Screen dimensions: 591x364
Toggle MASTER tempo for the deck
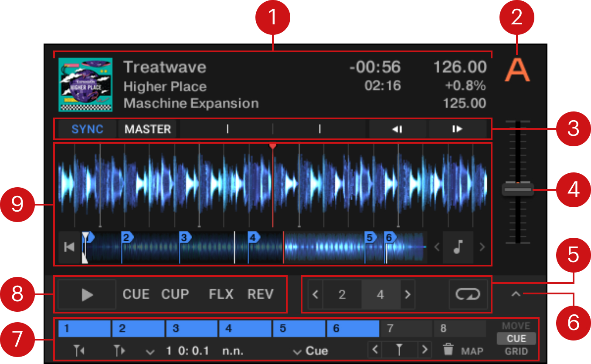pyautogui.click(x=148, y=129)
